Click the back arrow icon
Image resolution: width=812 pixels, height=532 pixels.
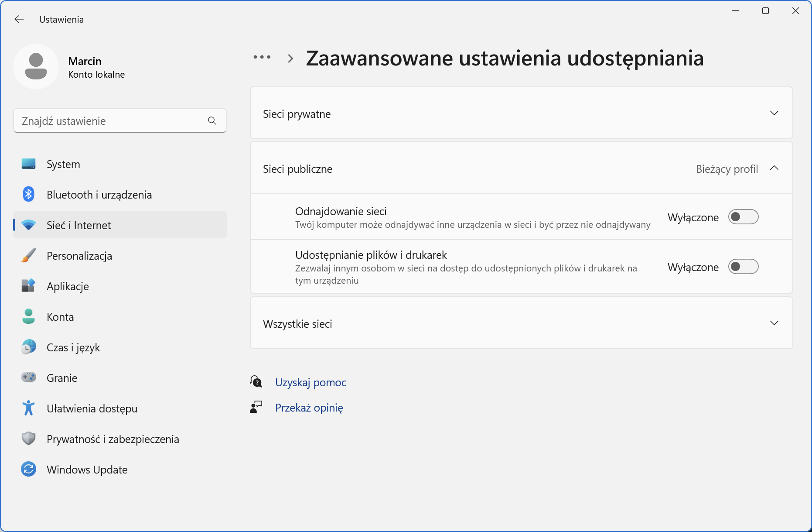click(19, 19)
